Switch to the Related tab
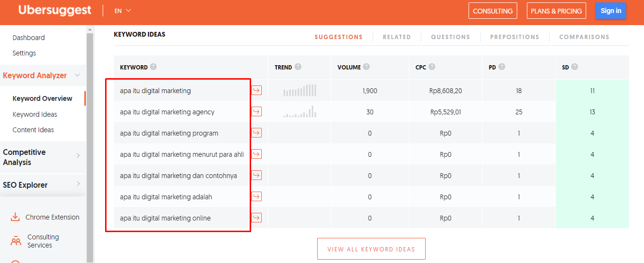The image size is (644, 263). [x=397, y=37]
